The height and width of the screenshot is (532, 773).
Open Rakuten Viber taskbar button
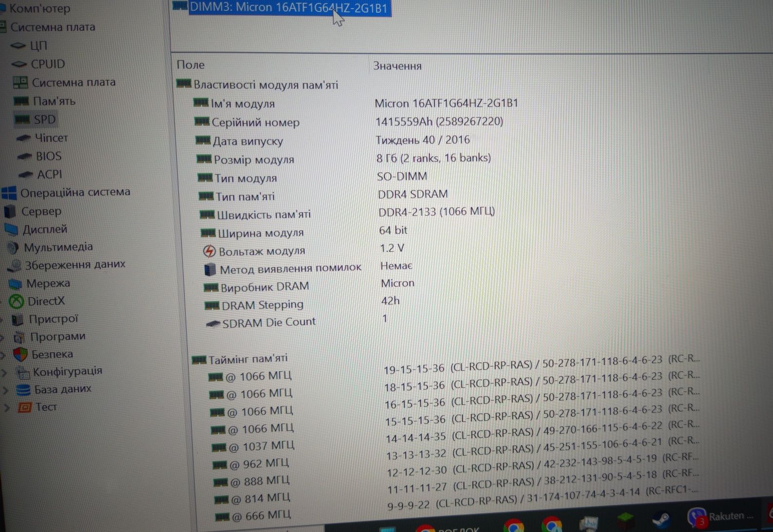[x=721, y=517]
